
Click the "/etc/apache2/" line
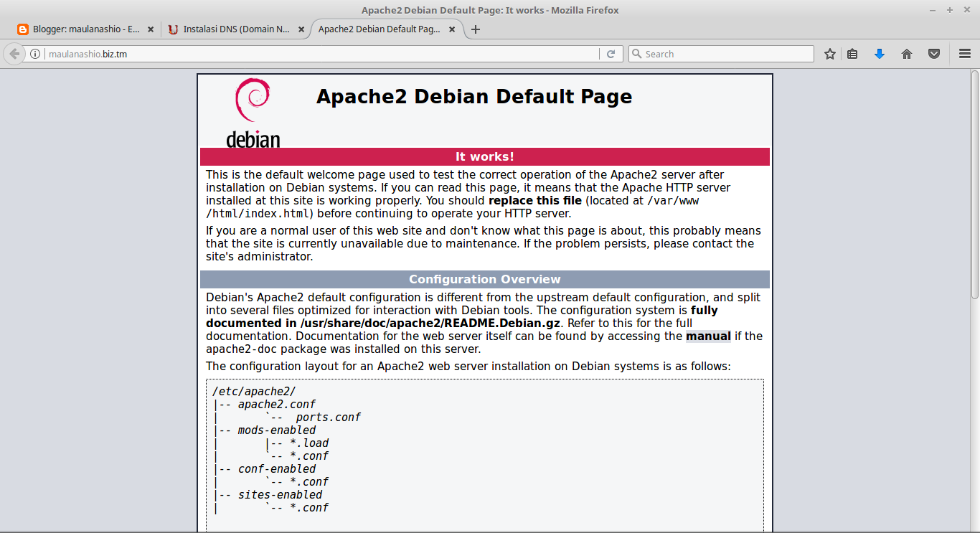[254, 392]
